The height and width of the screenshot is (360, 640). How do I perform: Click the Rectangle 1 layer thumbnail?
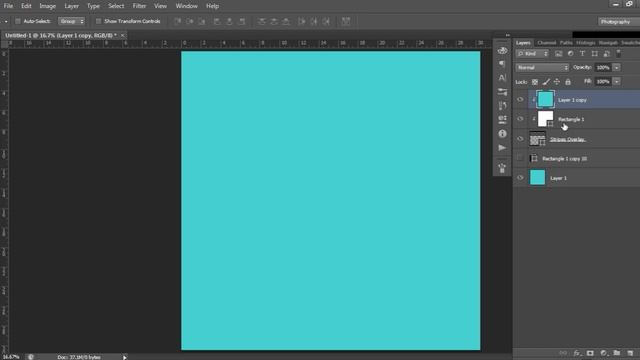point(545,119)
